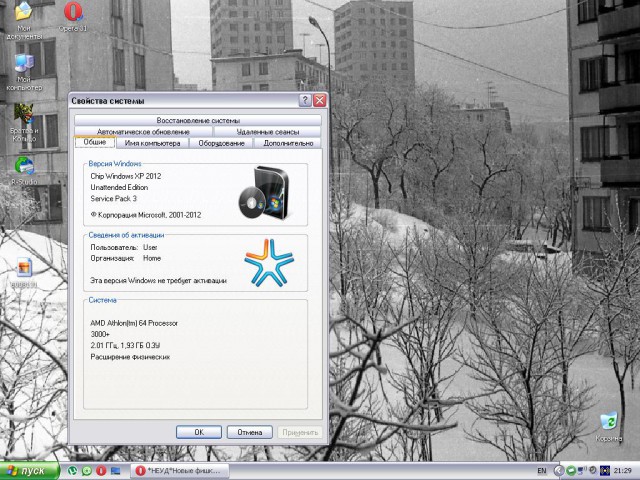The image size is (640, 480).
Task: Click the Show Desktop quick launch icon
Action: pos(116,471)
